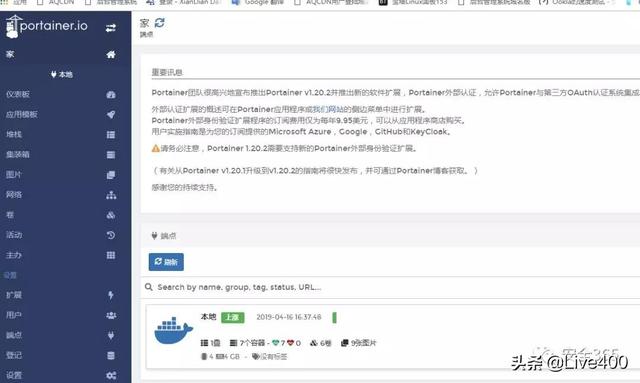The image size is (640, 383).
Task: Open the images clone icon
Action: click(x=111, y=175)
